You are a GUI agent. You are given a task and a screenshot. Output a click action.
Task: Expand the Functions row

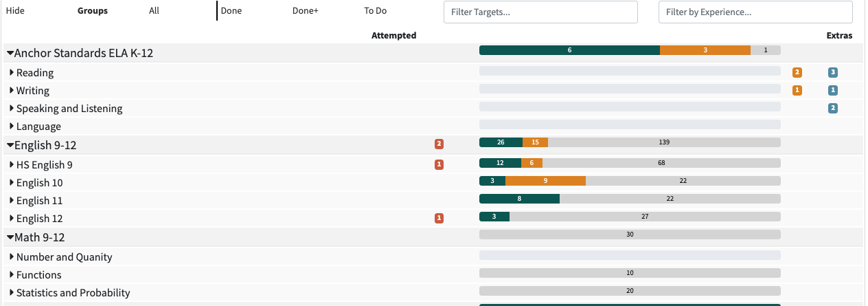12,274
